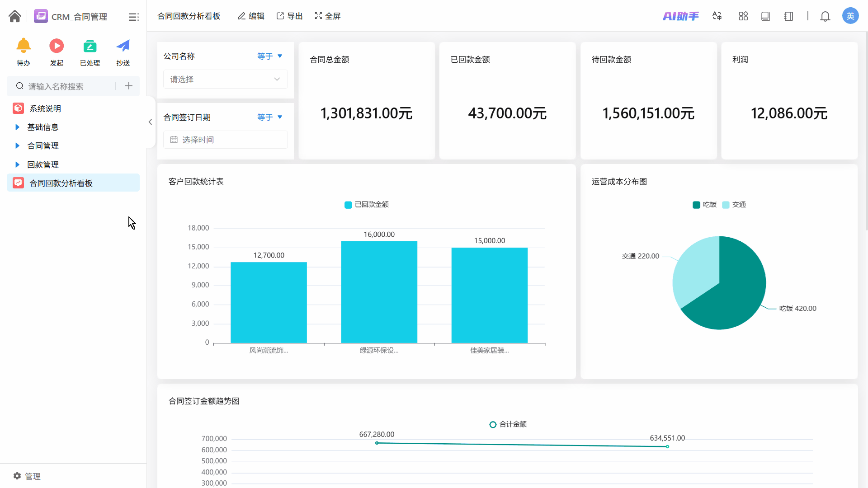This screenshot has width=868, height=488.
Task: Expand the 基础信息 tree node
Action: pyautogui.click(x=17, y=127)
